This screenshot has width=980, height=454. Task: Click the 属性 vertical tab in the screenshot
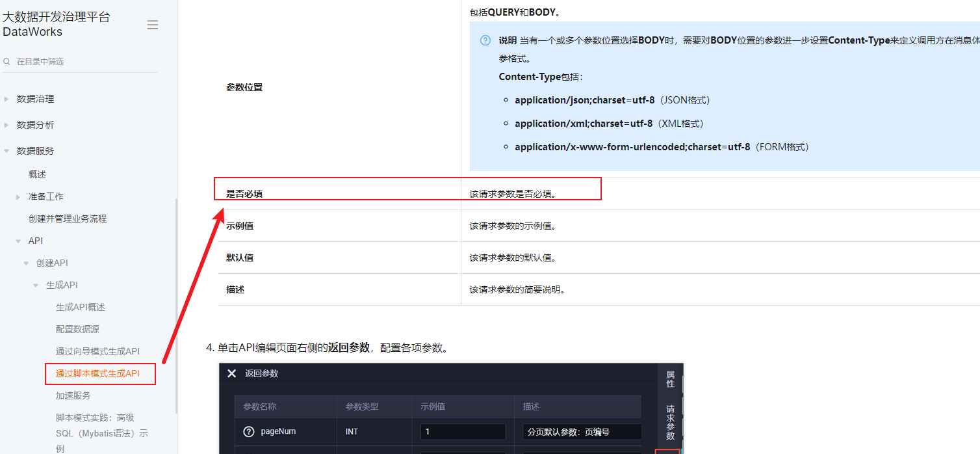670,379
